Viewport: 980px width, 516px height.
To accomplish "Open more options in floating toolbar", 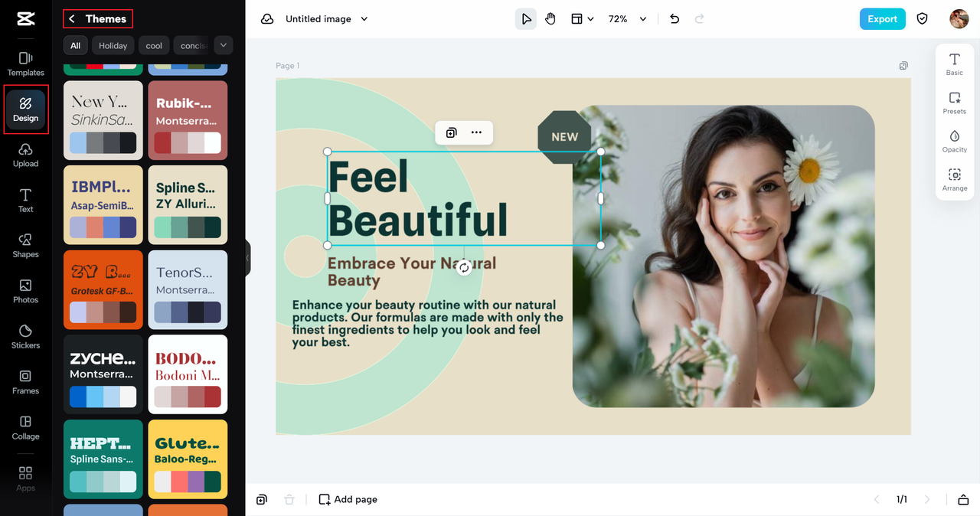I will (x=476, y=132).
